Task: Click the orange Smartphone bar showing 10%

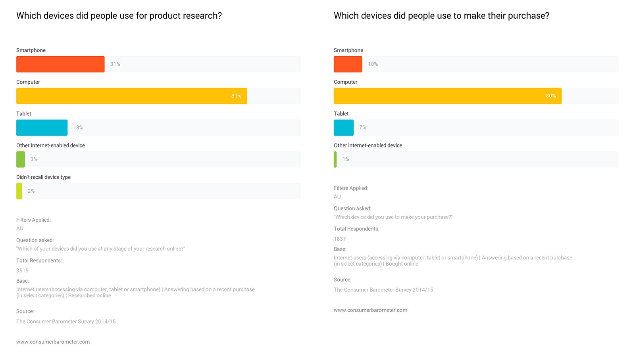Action: pyautogui.click(x=348, y=64)
